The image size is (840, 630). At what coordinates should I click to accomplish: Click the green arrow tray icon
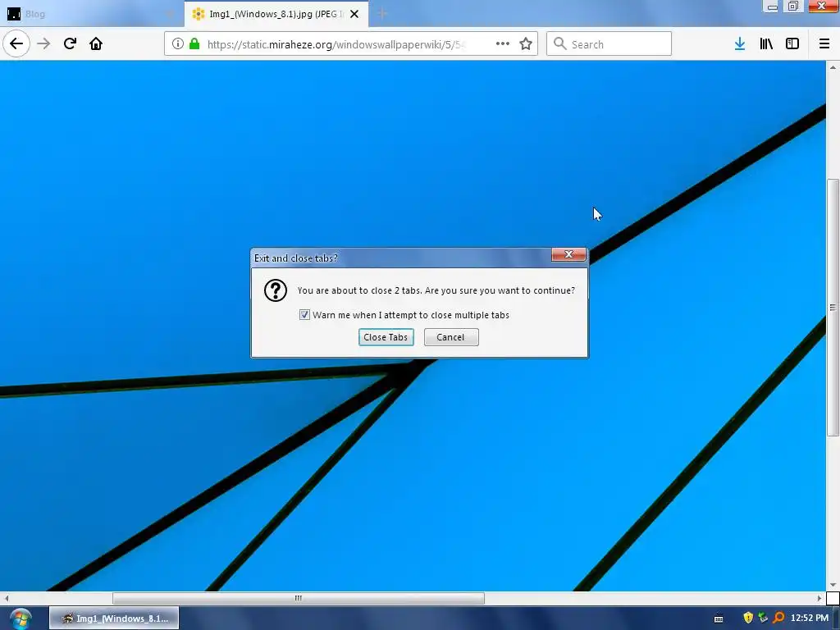764,619
